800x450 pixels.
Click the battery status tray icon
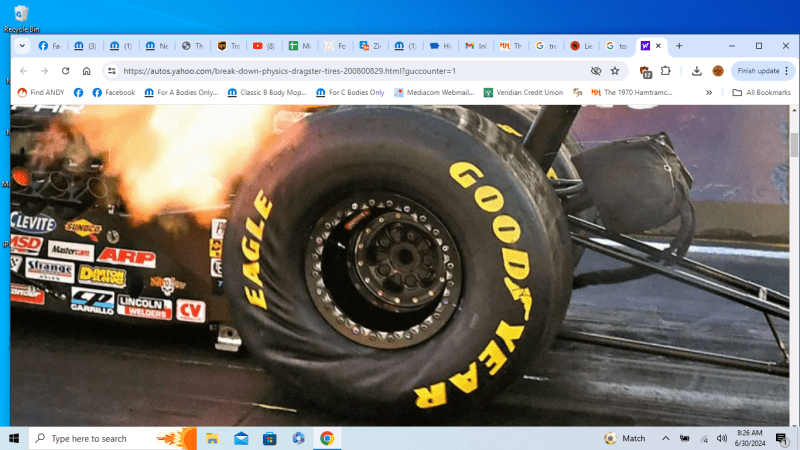[685, 438]
